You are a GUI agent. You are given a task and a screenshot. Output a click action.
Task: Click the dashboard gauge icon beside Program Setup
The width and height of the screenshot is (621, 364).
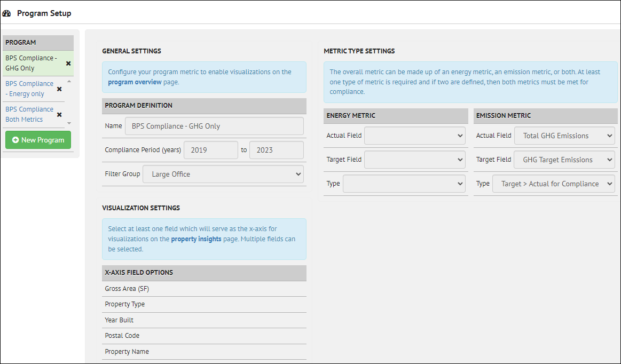point(7,13)
